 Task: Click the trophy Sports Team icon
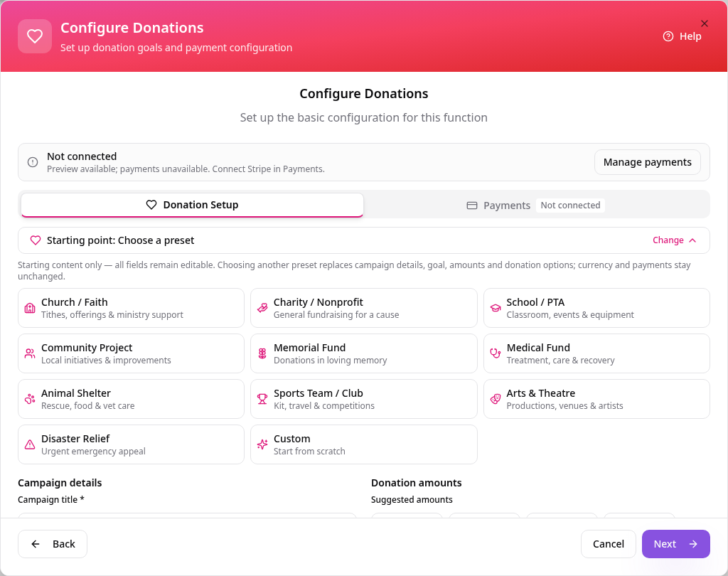point(262,399)
